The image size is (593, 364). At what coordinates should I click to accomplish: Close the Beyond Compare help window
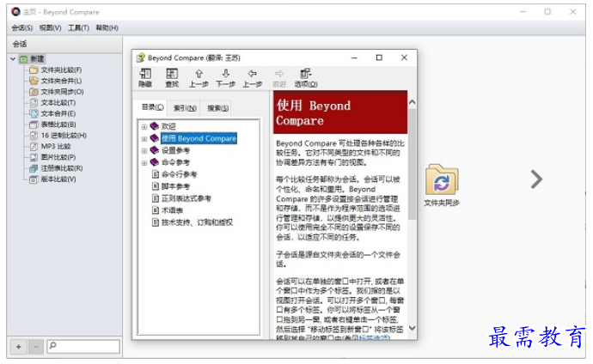click(x=404, y=58)
